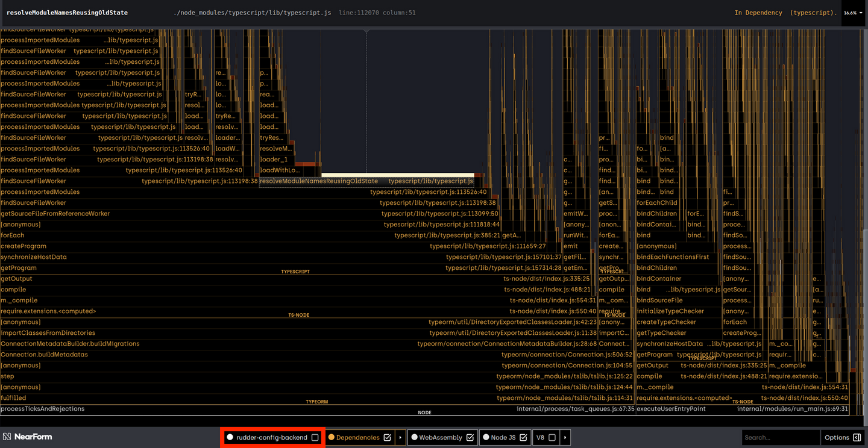Viewport: 868px width, 448px height.
Task: Open the Options panel
Action: click(842, 438)
